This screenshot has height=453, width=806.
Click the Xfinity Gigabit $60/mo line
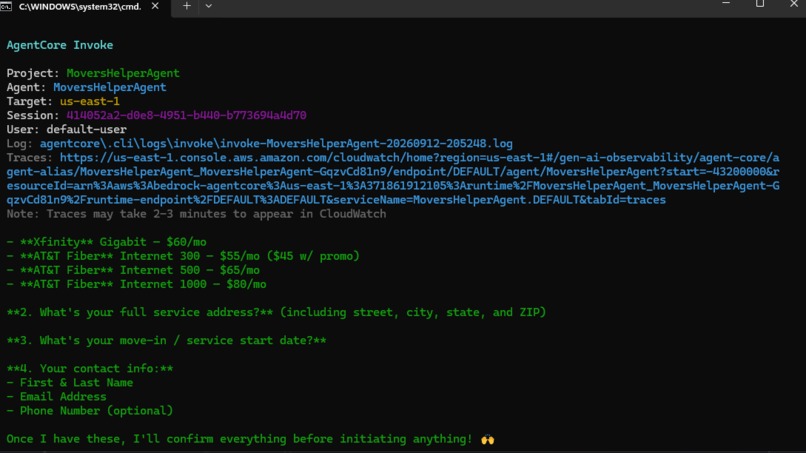106,242
